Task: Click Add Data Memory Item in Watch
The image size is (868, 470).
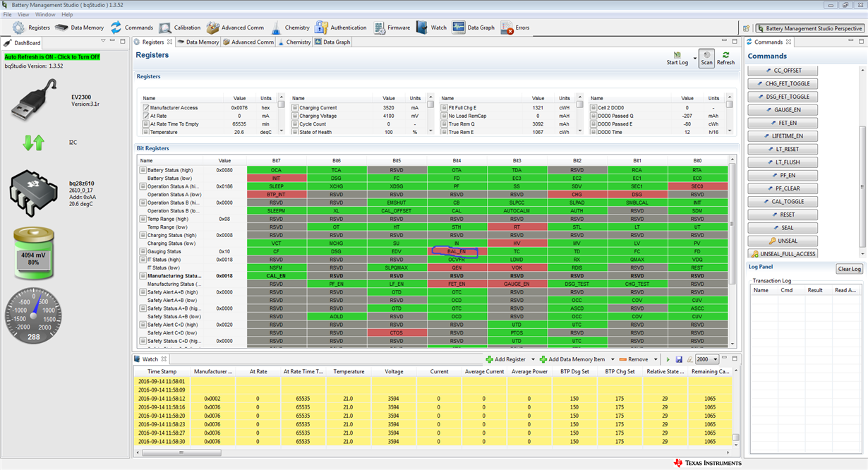Action: click(x=572, y=359)
